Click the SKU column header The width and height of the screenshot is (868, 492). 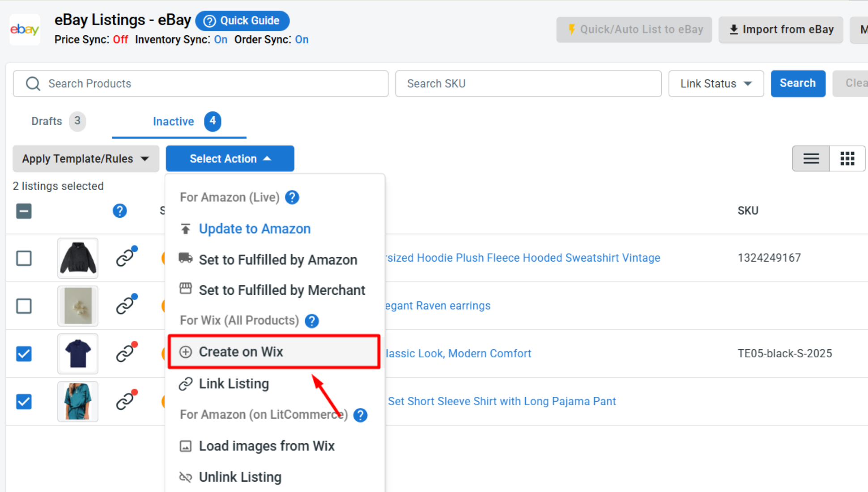pyautogui.click(x=748, y=211)
